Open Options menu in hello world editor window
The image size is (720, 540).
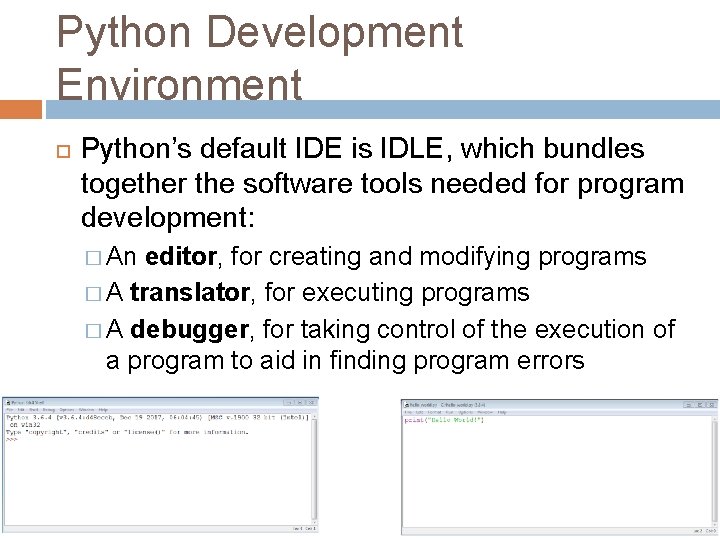coord(466,412)
